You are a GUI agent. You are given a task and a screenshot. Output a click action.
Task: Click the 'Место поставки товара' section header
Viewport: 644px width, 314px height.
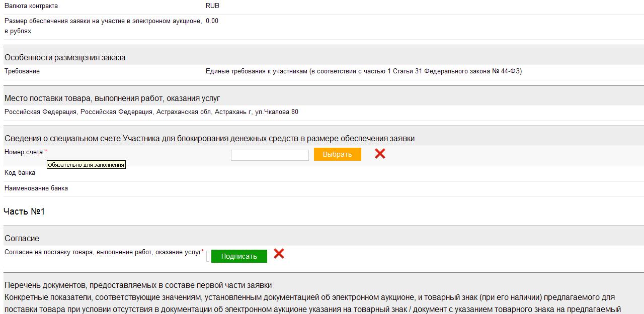[x=112, y=98]
